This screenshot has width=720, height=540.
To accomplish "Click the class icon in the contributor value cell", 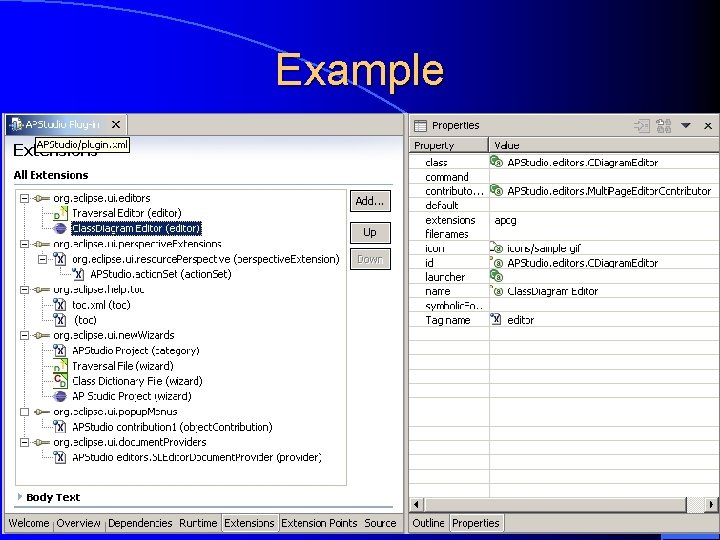I will 496,190.
